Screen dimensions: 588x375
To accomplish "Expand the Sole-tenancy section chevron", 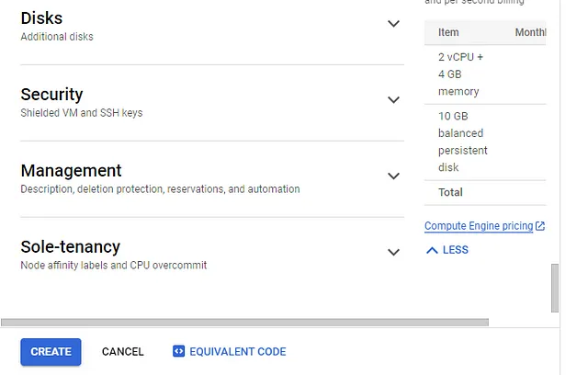I will click(x=393, y=252).
